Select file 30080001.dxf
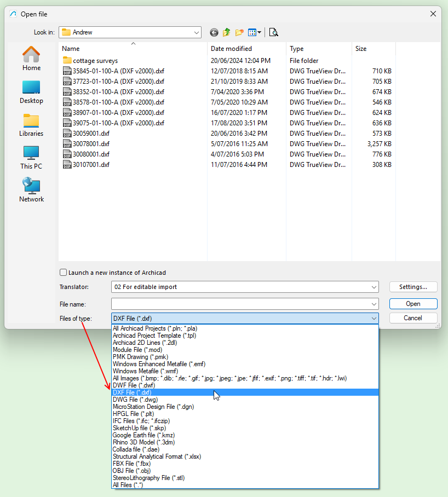Viewport: 448px width, 497px height. click(x=86, y=154)
